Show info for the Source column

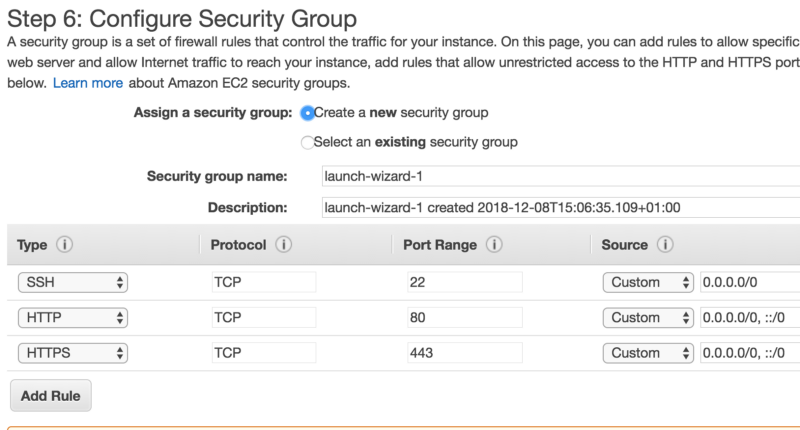pos(665,244)
